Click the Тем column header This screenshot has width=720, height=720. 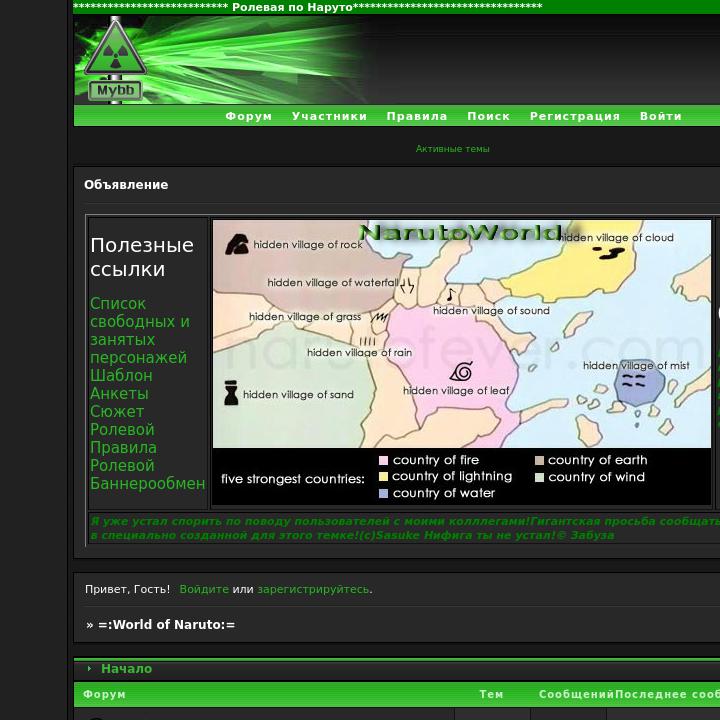[491, 694]
